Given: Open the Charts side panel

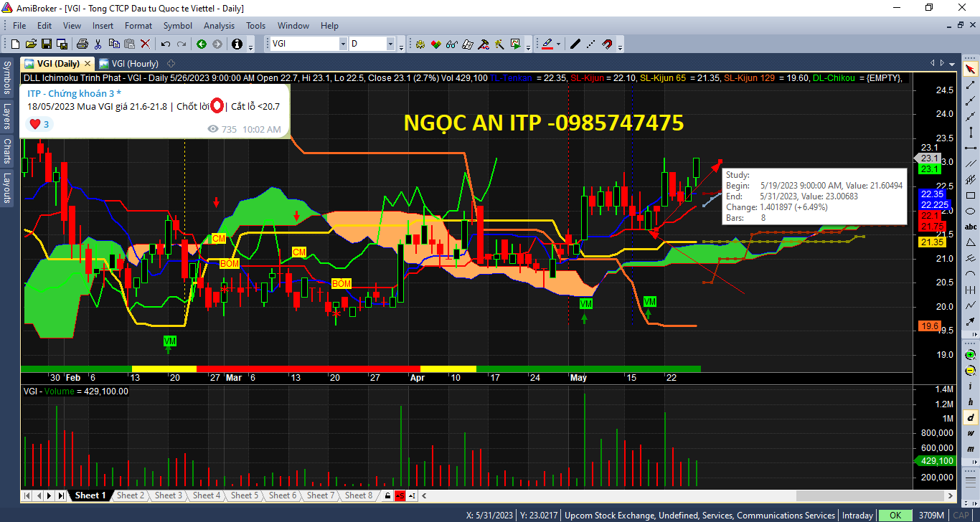Looking at the screenshot, I should (7, 151).
